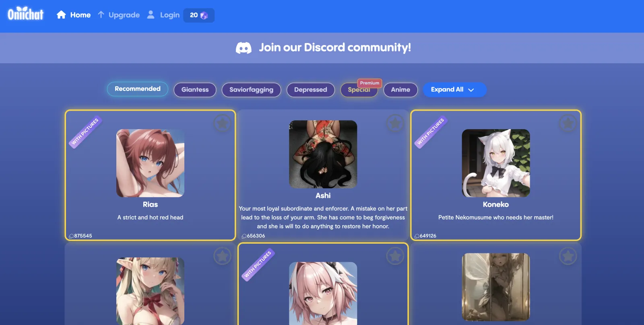Open the Upgrade link
Image resolution: width=644 pixels, height=325 pixels.
click(119, 15)
